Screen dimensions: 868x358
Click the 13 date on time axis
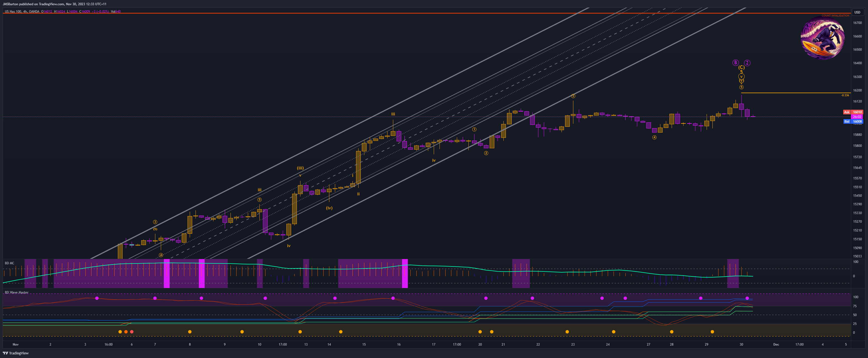(x=306, y=344)
